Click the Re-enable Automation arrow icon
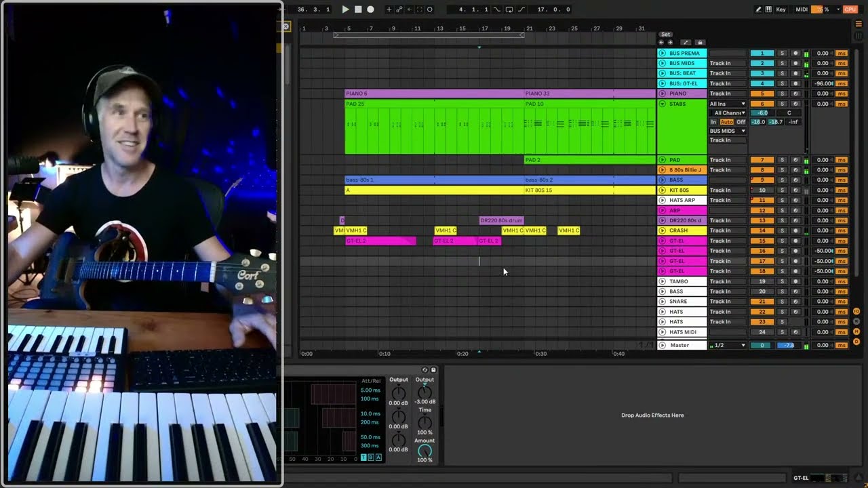The width and height of the screenshot is (868, 488). coord(409,9)
